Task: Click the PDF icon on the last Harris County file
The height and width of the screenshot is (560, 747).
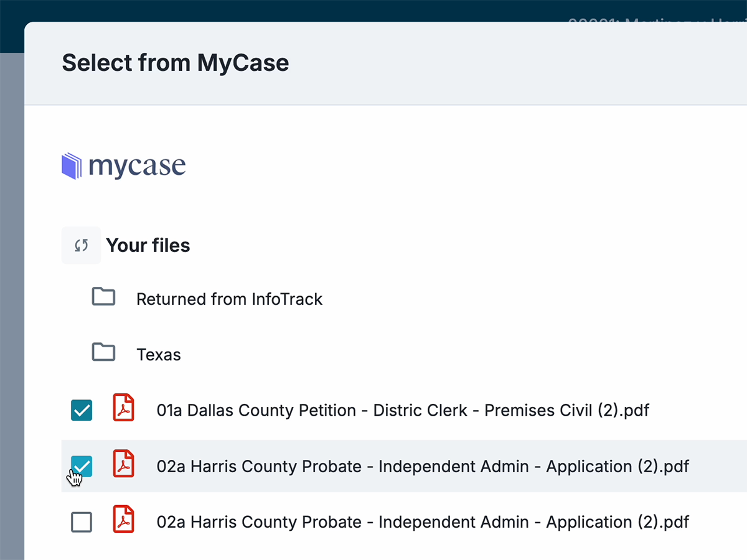Action: point(123,520)
